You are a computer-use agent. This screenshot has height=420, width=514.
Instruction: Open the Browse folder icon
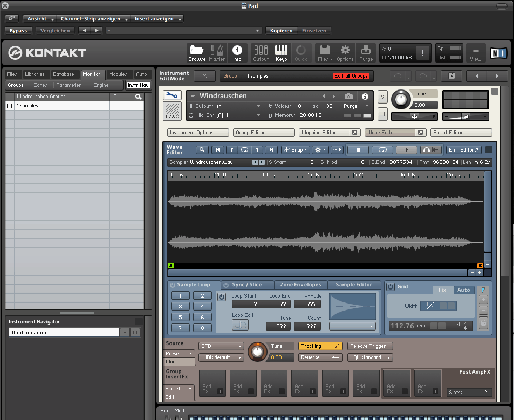click(197, 52)
